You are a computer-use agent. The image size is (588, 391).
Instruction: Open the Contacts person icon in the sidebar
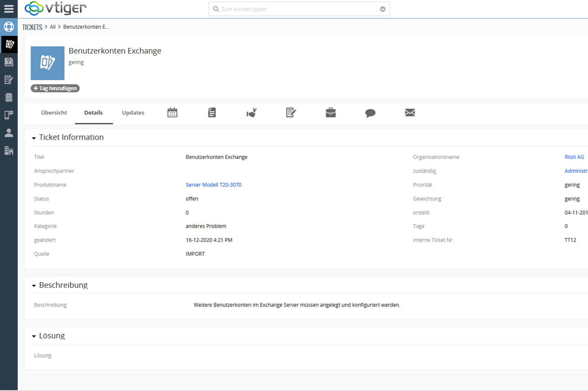point(9,133)
